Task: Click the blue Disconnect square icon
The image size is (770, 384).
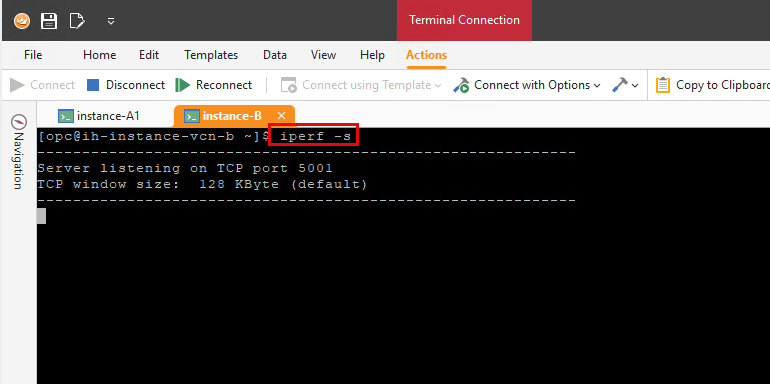Action: [x=93, y=85]
